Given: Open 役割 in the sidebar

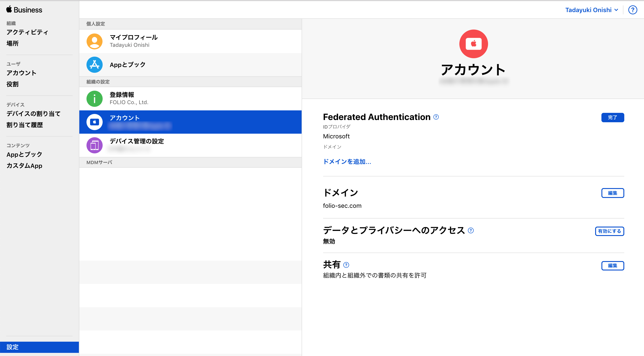Looking at the screenshot, I should pyautogui.click(x=13, y=84).
